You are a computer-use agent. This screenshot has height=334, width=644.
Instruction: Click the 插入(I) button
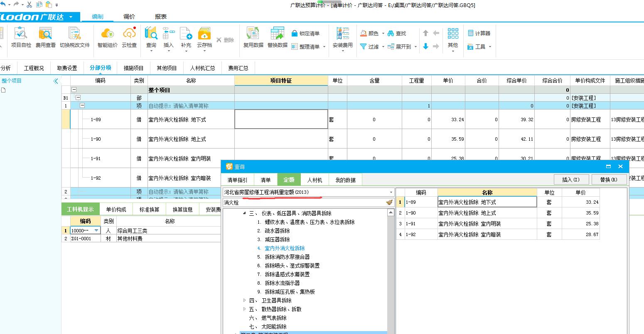click(x=571, y=179)
